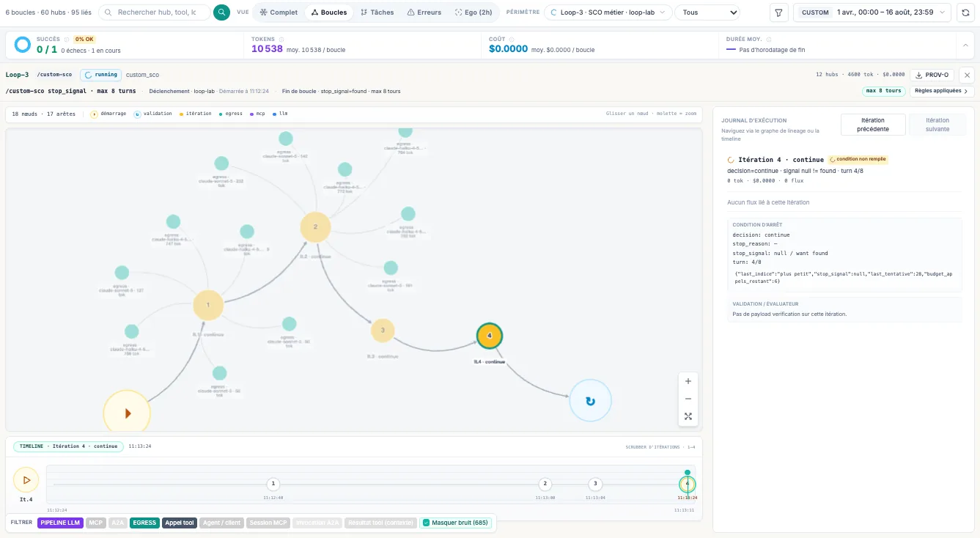Collapse the stats summary panel chevron
Viewport: 980px width, 538px height.
coord(965,45)
